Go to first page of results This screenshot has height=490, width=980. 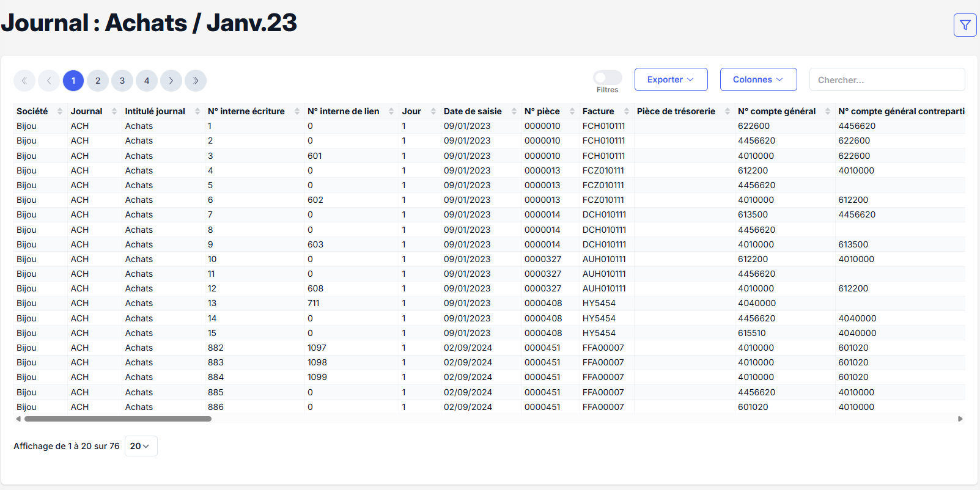24,81
